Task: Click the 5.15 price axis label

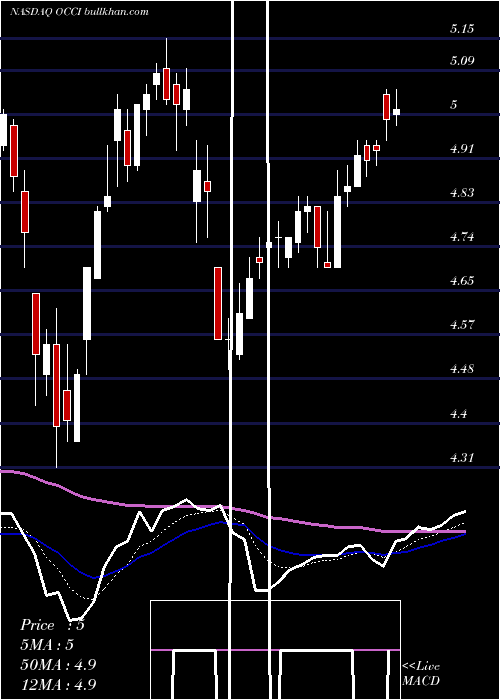Action: point(462,29)
